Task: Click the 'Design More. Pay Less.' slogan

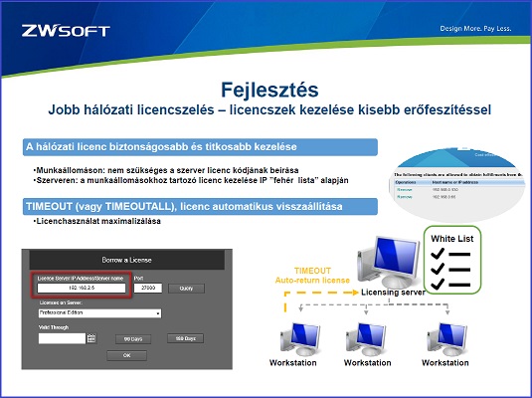Action: [475, 29]
